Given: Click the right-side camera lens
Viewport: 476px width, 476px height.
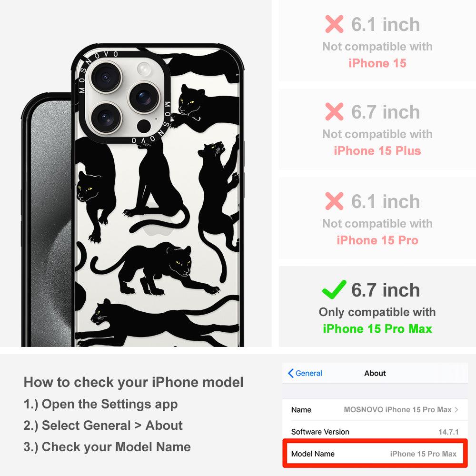Looking at the screenshot, I should [x=144, y=98].
